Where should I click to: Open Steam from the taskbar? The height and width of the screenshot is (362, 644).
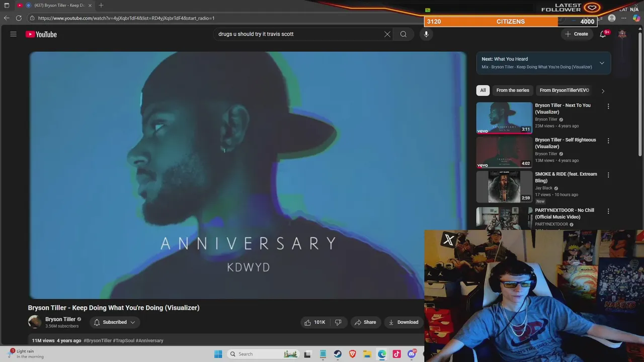338,354
